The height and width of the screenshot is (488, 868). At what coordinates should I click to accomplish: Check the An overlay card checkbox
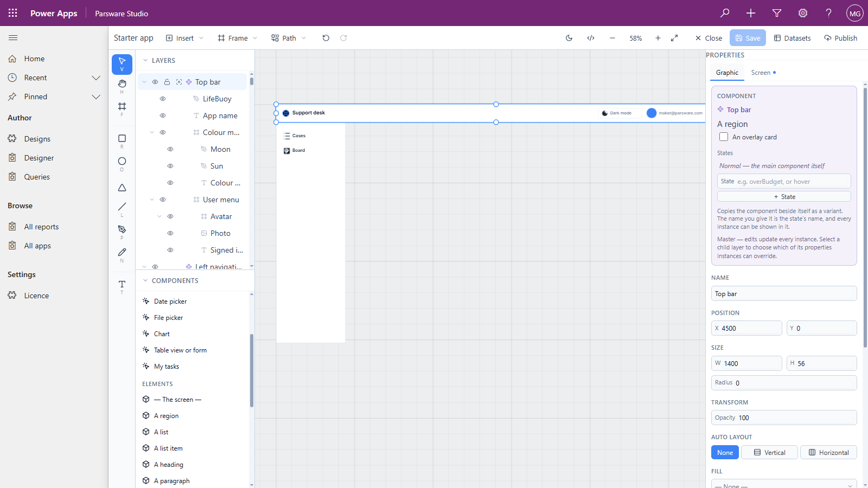(x=724, y=137)
